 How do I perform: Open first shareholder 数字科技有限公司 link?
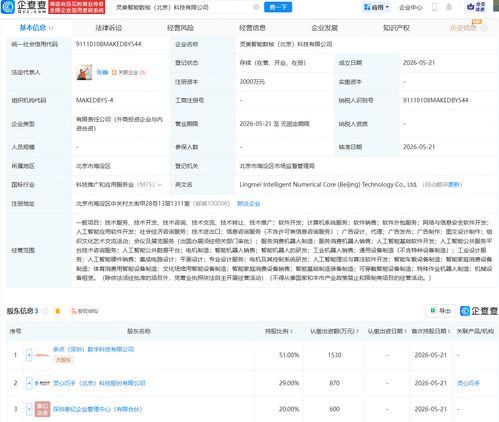pos(94,349)
